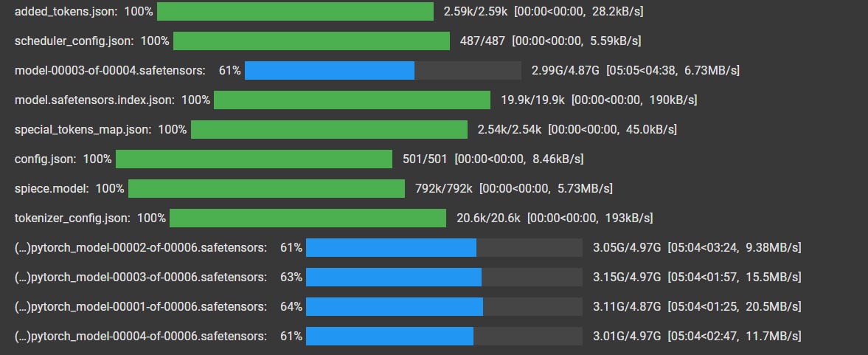Click the tokenizer_config.json progress bar
The image size is (868, 355).
(308, 218)
